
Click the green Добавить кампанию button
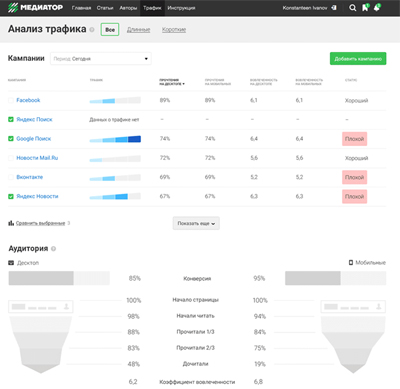click(x=358, y=59)
